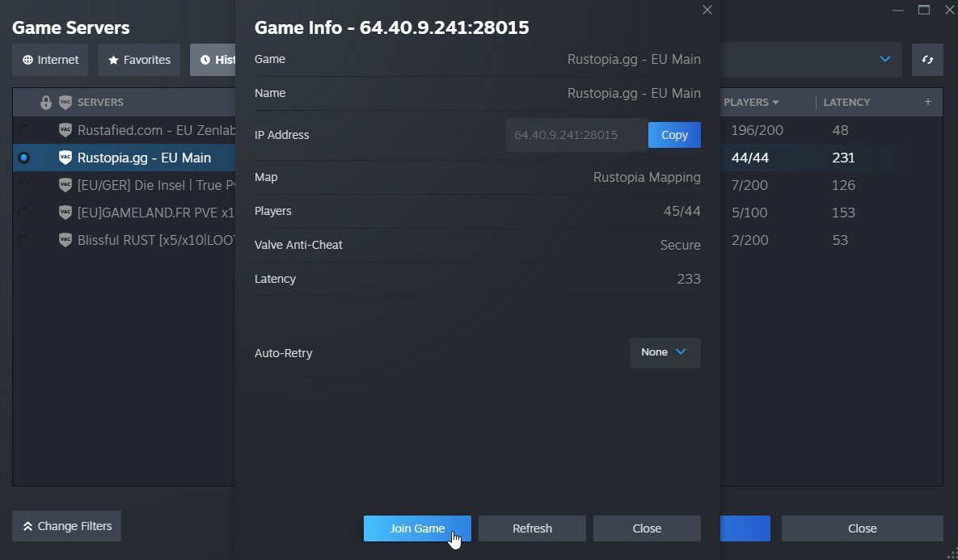Click the plus icon to add column
The height and width of the screenshot is (560, 958).
(927, 102)
